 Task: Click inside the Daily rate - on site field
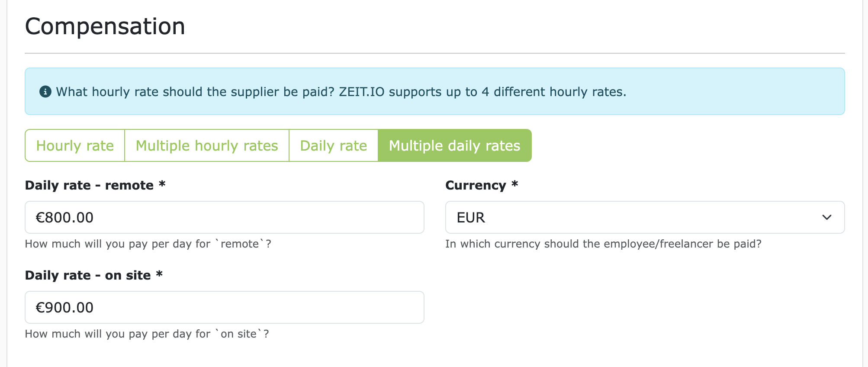[224, 307]
